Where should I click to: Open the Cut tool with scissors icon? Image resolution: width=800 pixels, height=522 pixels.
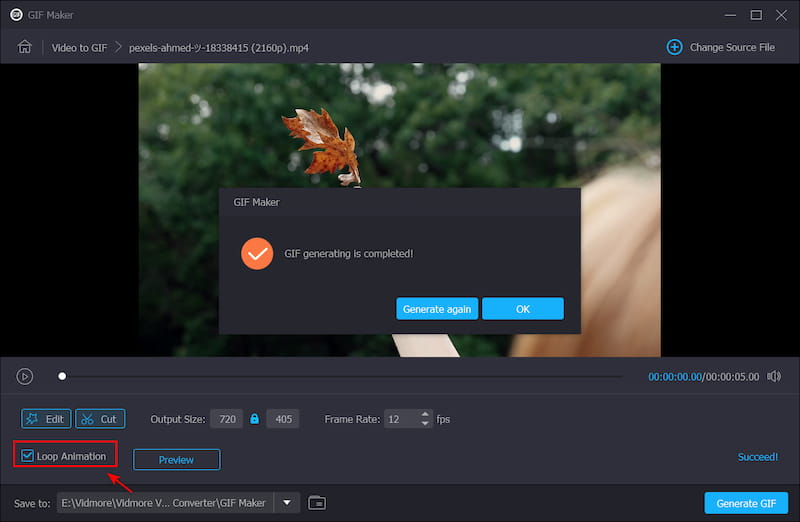click(99, 419)
